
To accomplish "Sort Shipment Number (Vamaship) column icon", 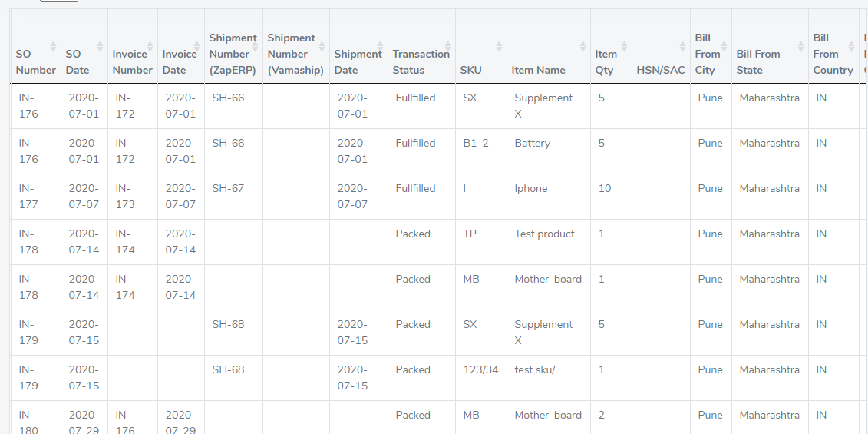I will pyautogui.click(x=322, y=47).
